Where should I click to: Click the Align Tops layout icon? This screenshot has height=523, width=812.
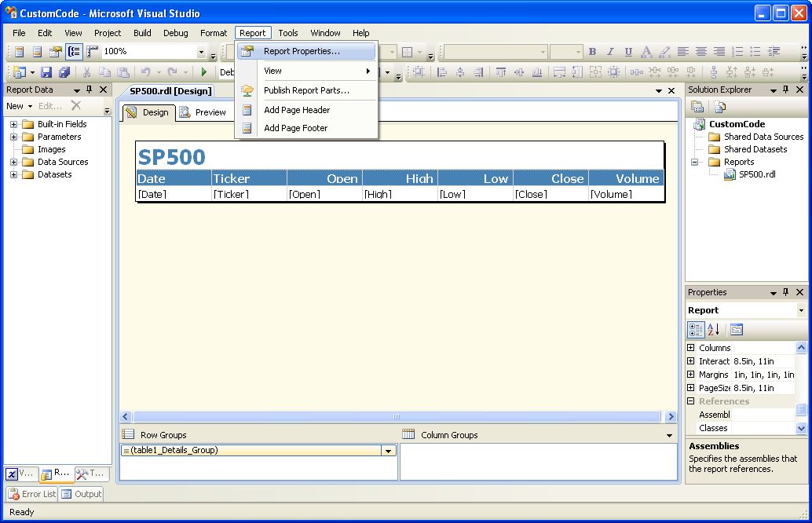501,72
